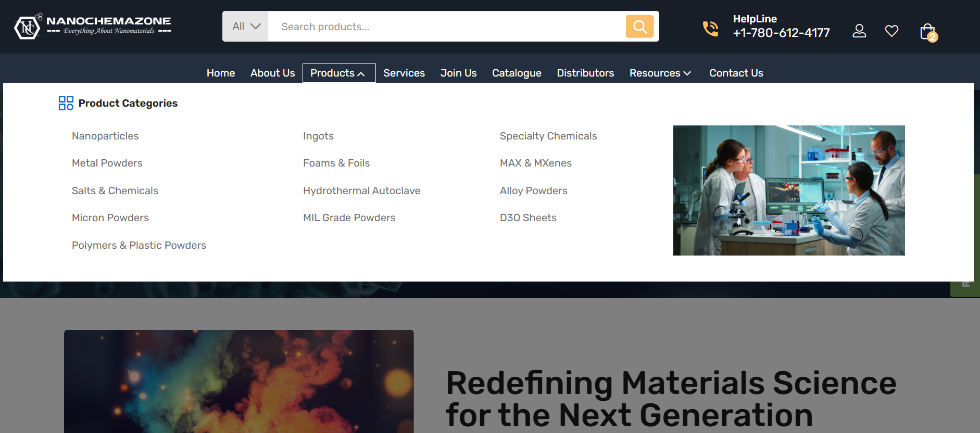Screen dimensions: 980x433
Task: Select the Hydrothermal Autoclave category
Action: click(x=362, y=190)
